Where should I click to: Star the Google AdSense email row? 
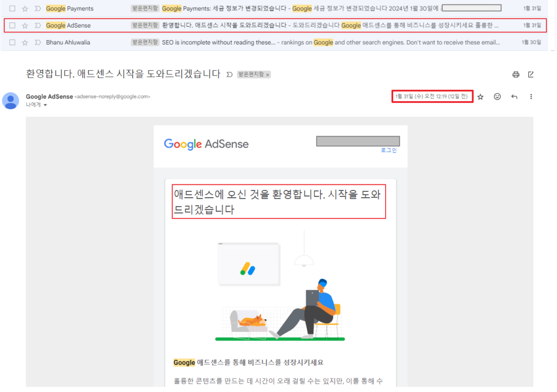pyautogui.click(x=25, y=26)
